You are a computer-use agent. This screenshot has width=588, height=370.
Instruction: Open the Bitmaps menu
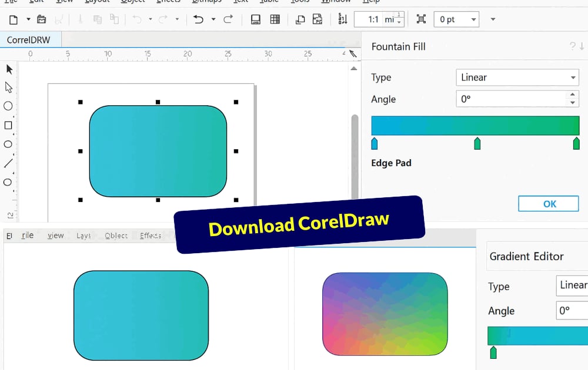coord(206,2)
